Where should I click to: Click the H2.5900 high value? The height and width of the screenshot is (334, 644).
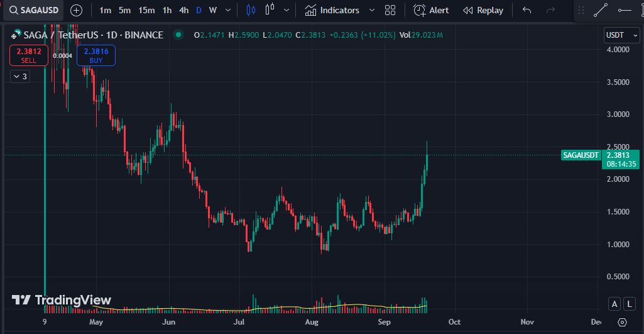pyautogui.click(x=244, y=35)
